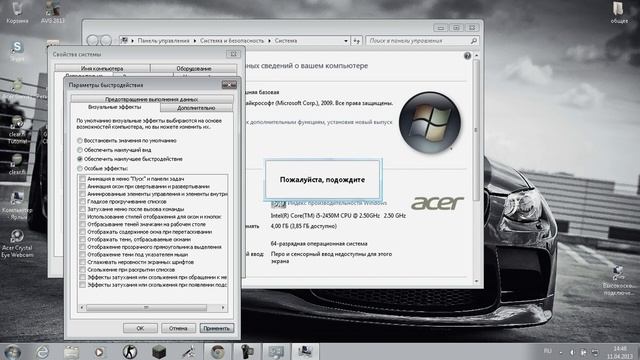Click right arrow of effects list scrollbar
This screenshot has width=640, height=360.
pyautogui.click(x=223, y=307)
